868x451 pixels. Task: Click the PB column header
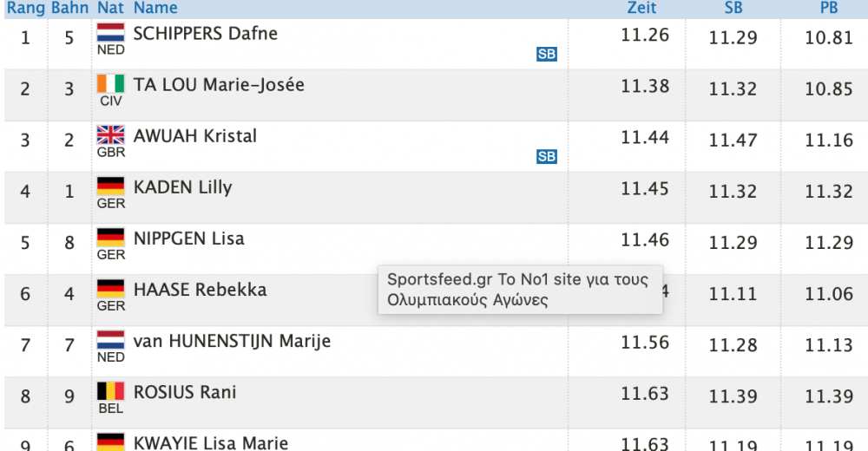coord(829,8)
